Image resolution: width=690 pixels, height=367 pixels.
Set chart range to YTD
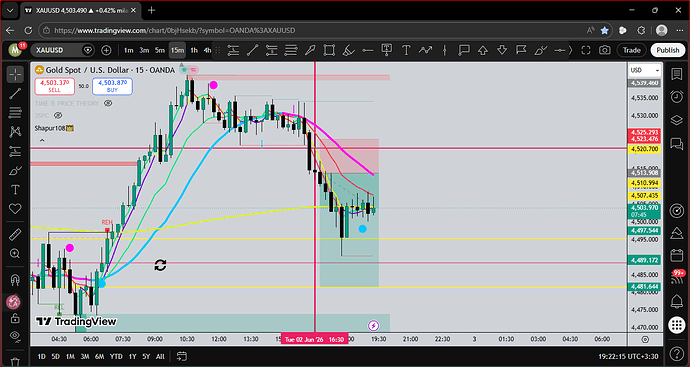pos(116,356)
